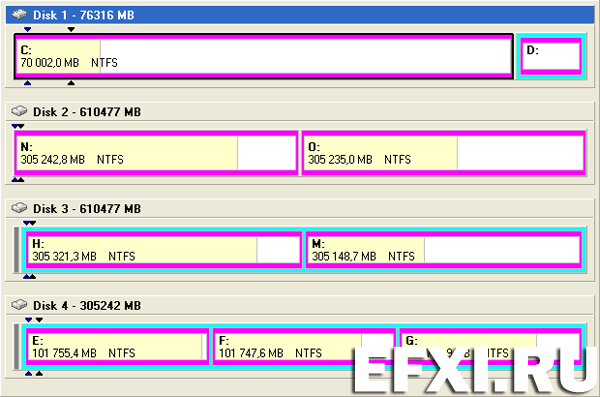The height and width of the screenshot is (397, 600).
Task: Click the bottom markers below partition N:
Action: click(18, 180)
